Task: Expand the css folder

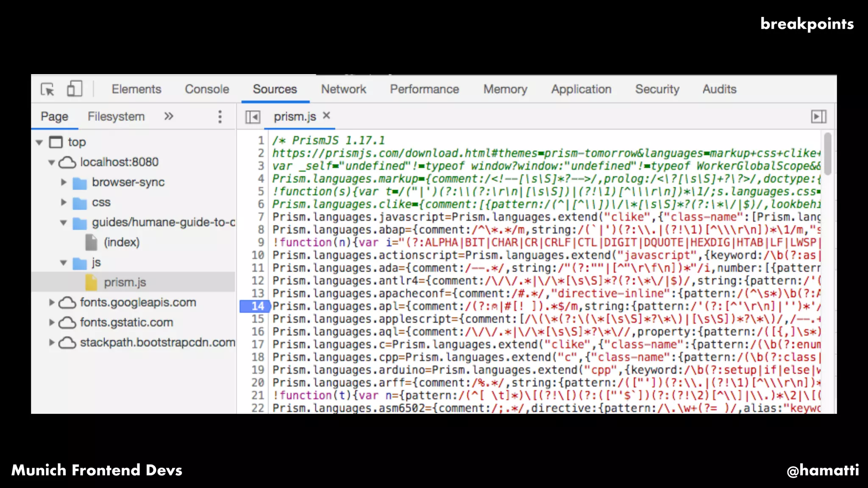Action: pos(64,202)
